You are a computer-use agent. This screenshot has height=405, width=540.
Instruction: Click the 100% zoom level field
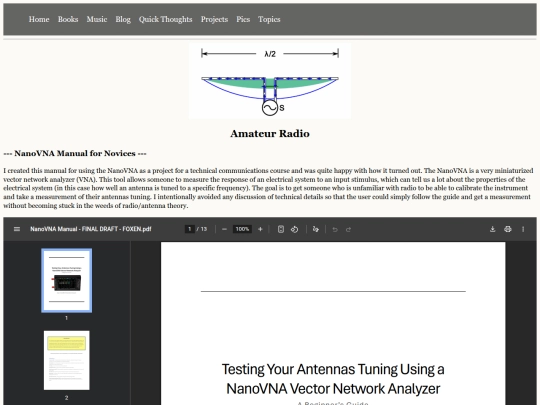tap(242, 229)
